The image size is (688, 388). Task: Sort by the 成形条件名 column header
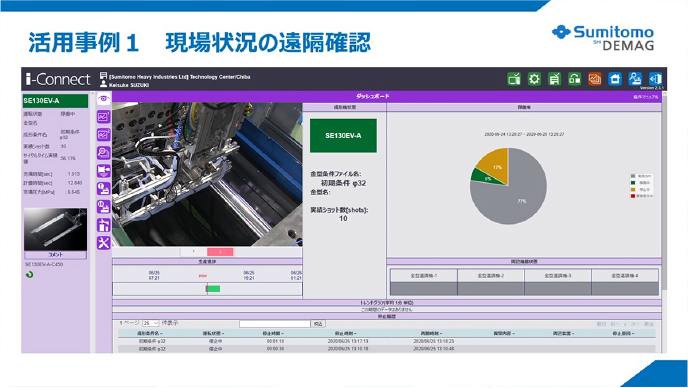tap(150, 334)
